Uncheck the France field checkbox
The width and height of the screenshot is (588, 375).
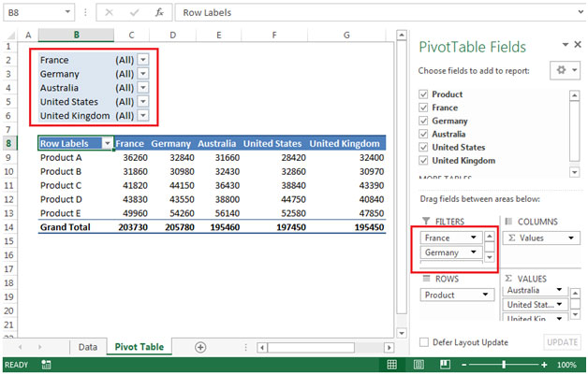coord(423,108)
